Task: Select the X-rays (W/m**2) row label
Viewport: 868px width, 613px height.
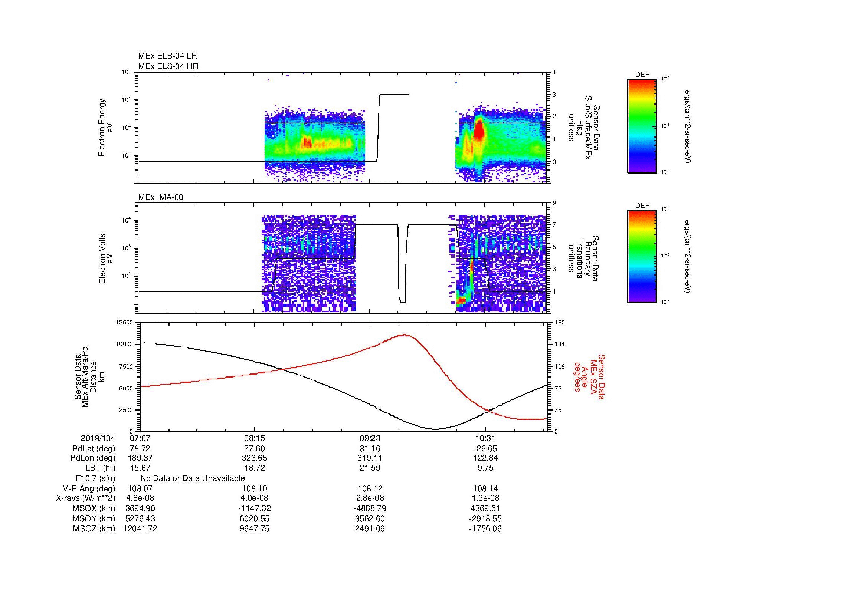Action: tap(85, 498)
